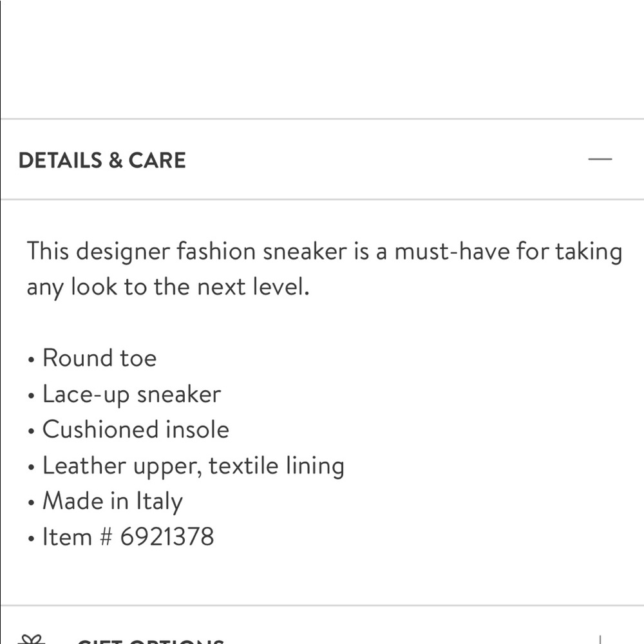The image size is (644, 644).
Task: Expand Gift Options with the plus icon
Action: pos(600,640)
